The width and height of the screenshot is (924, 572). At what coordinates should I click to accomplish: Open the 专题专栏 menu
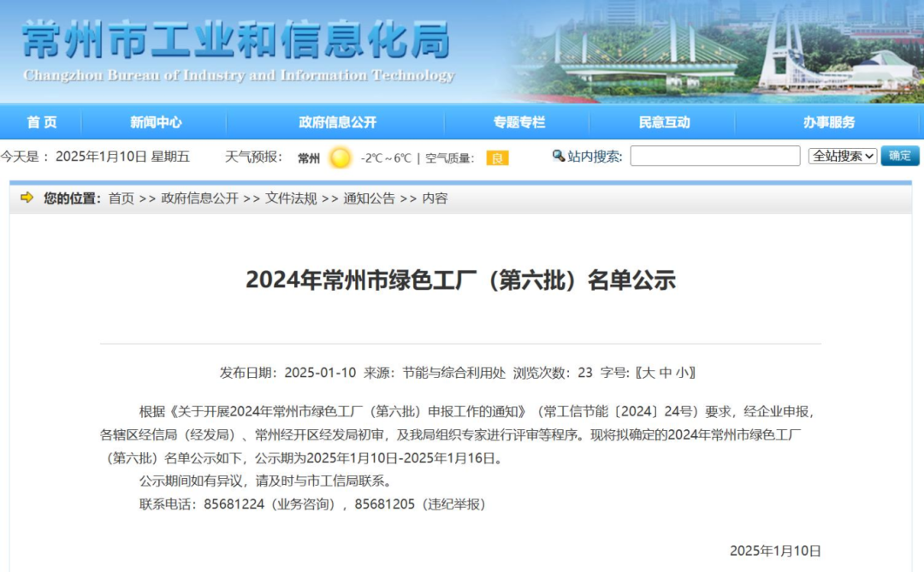(x=519, y=122)
